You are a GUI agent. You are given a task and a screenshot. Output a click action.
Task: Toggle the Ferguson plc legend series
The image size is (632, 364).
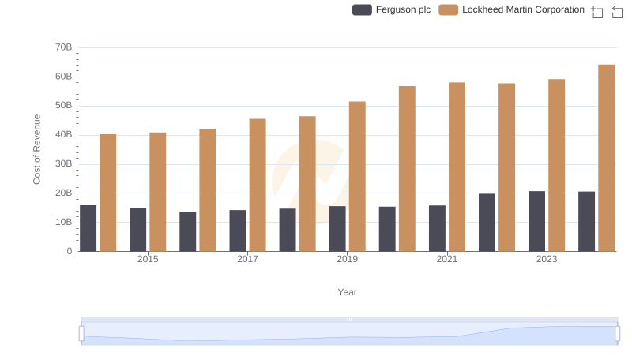tap(391, 9)
